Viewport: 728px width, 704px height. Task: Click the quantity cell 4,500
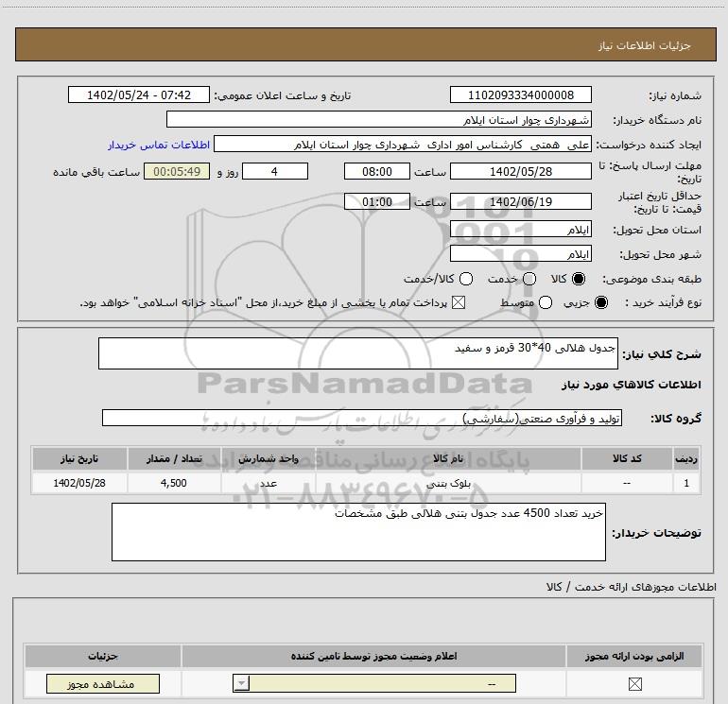(x=174, y=483)
